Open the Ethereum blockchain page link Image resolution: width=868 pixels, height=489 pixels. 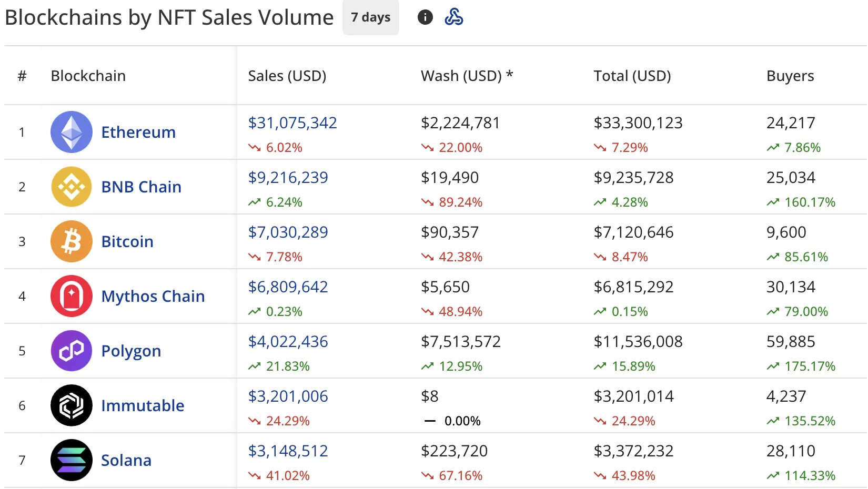138,132
